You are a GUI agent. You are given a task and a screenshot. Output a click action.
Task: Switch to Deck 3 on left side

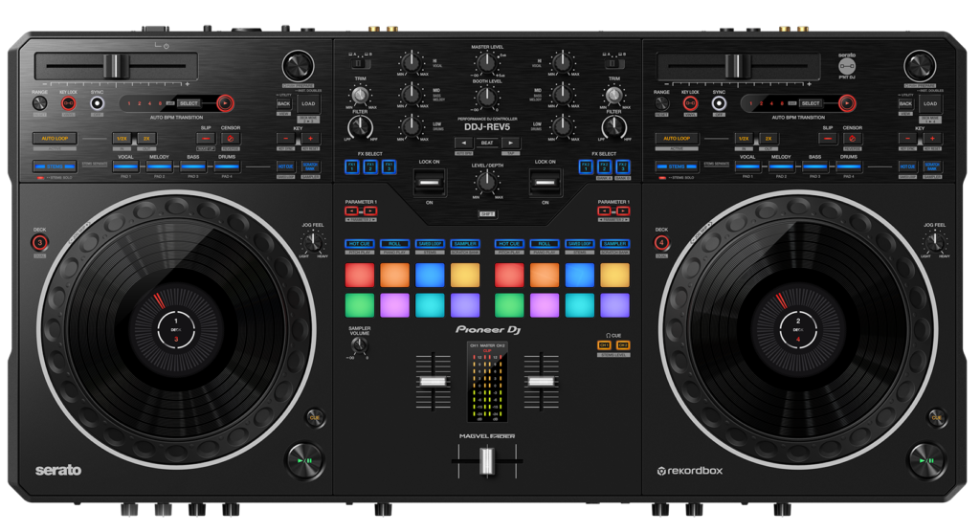(40, 242)
